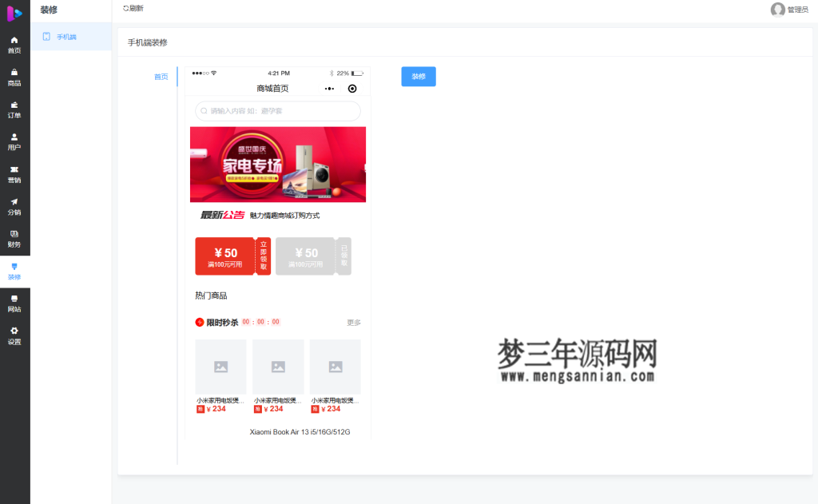Click the search input in the phone preview
Viewport: 818px width, 504px height.
click(x=277, y=111)
